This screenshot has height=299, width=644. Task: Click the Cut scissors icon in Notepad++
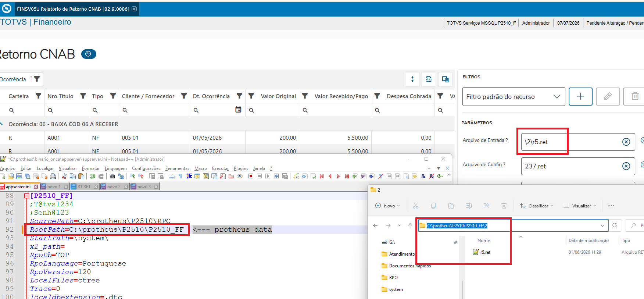pos(64,176)
